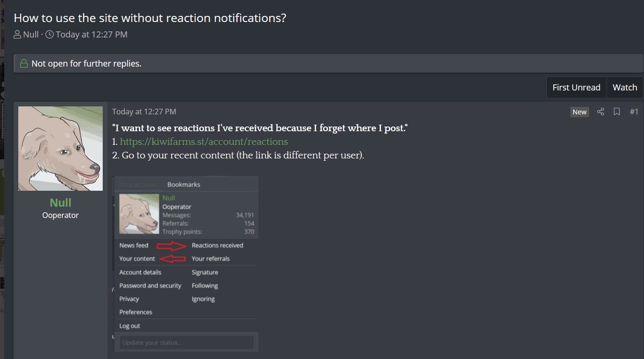Open the kiwifarms.st/account/reactions link
This screenshot has width=644, height=359.
204,142
